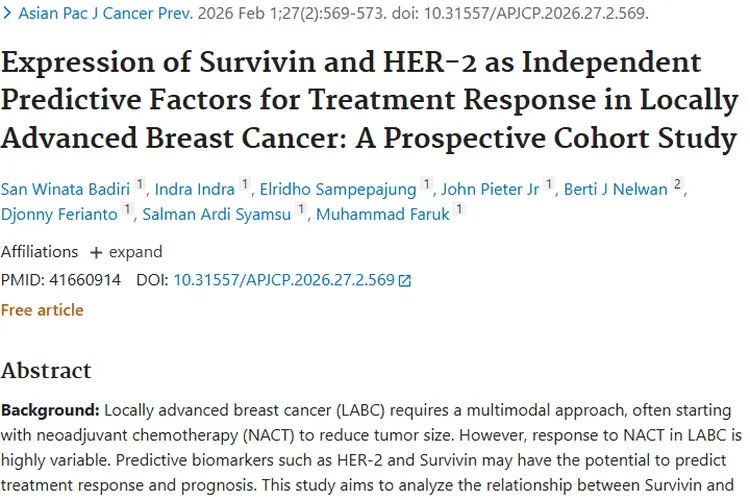This screenshot has height=500, width=750.
Task: Click the external link icon after DOI
Action: (405, 282)
